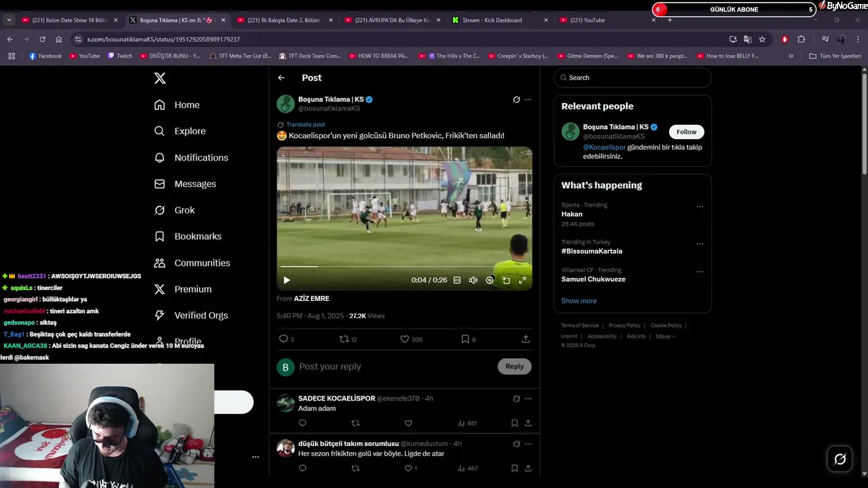The height and width of the screenshot is (488, 868).
Task: Open Chrome extensions puzzle icon
Action: coord(801,39)
